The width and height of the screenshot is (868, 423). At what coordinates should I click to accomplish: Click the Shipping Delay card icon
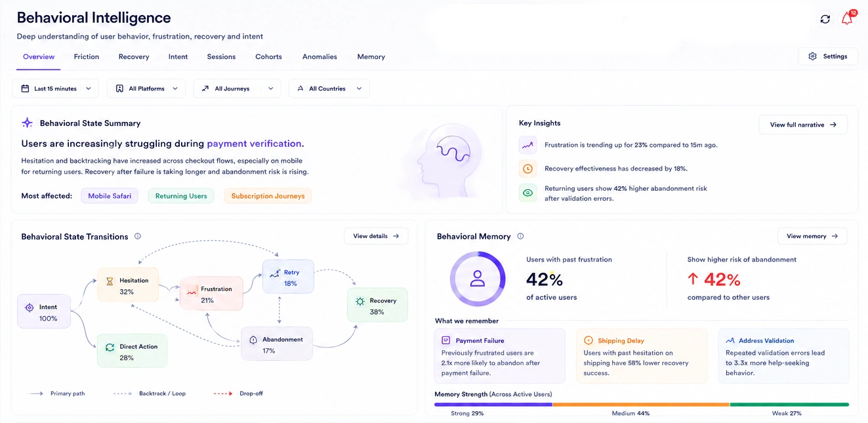(588, 340)
